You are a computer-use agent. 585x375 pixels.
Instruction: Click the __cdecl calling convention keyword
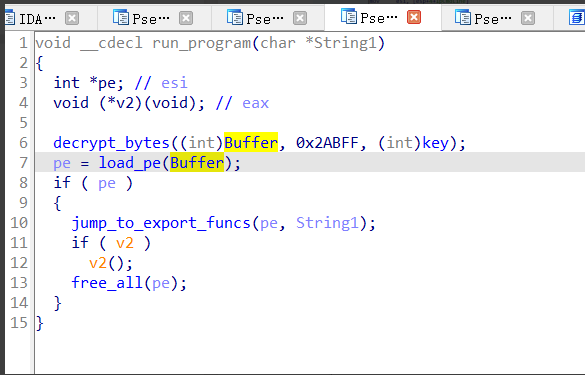point(112,43)
